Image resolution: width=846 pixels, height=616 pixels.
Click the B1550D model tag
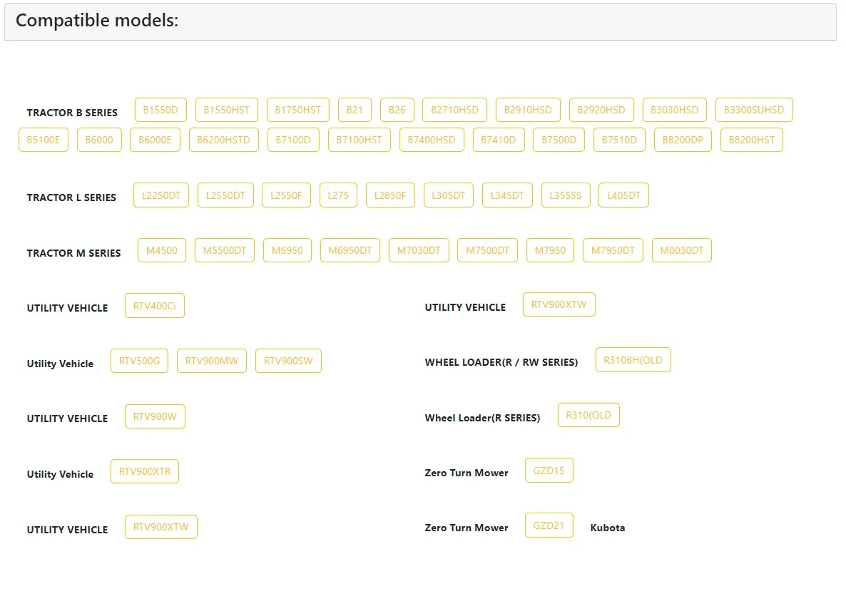click(160, 110)
